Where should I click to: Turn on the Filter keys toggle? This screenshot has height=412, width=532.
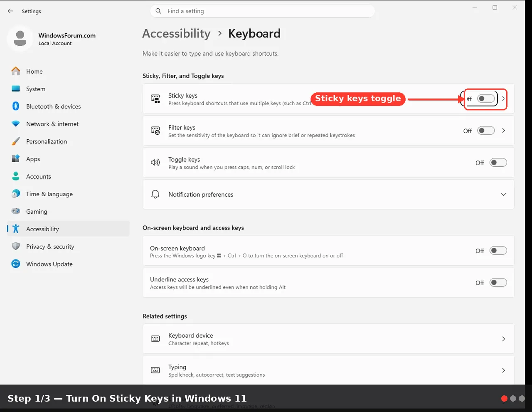[x=486, y=131]
